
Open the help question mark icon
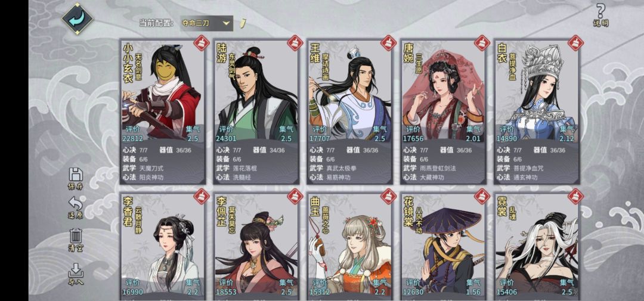pos(600,15)
